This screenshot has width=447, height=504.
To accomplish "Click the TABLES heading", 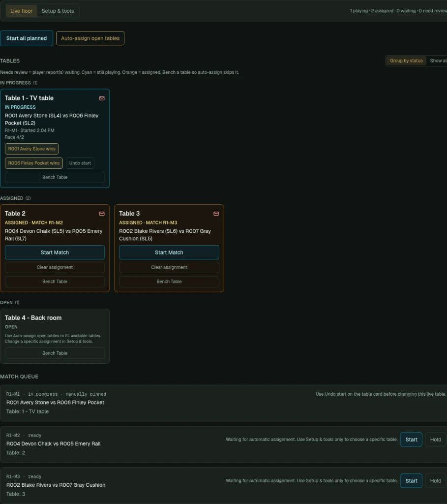I will point(10,61).
